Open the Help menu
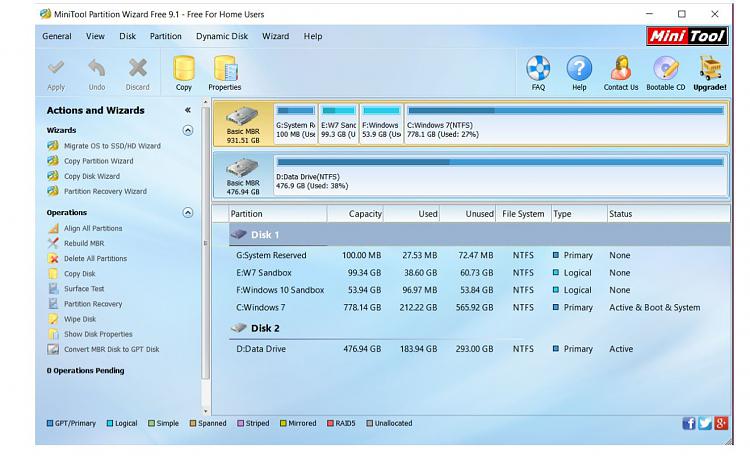This screenshot has height=456, width=750. (x=313, y=36)
